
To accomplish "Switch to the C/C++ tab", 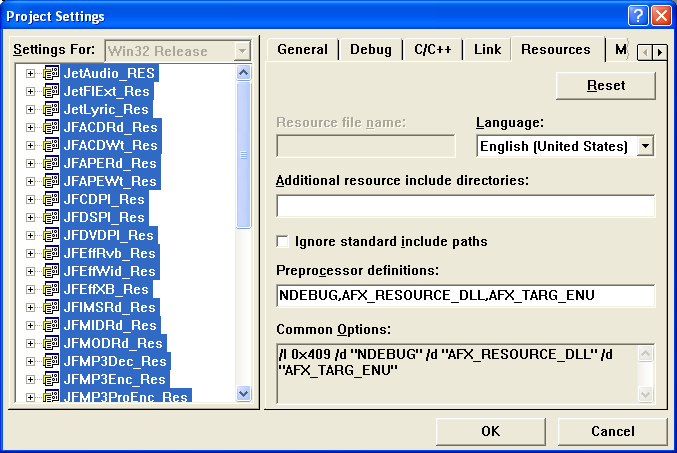I will pos(433,50).
